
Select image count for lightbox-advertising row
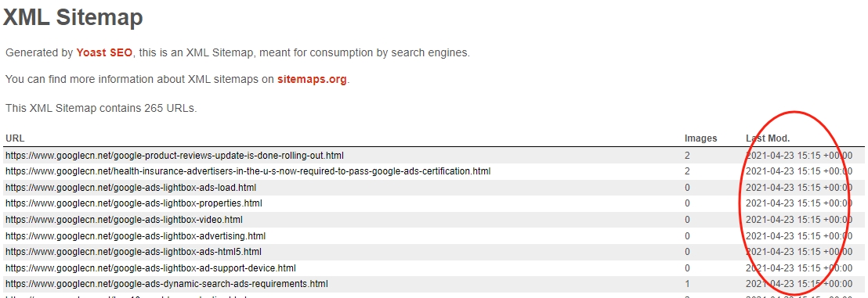click(x=688, y=236)
